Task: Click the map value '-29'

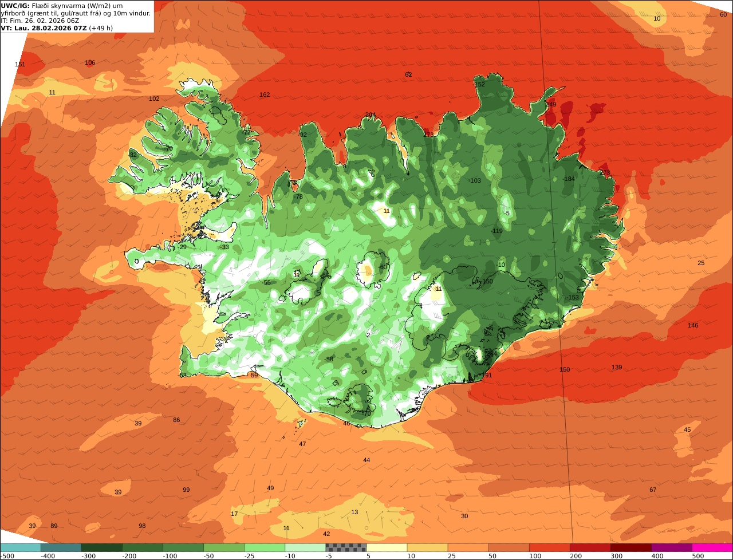Action: click(182, 247)
